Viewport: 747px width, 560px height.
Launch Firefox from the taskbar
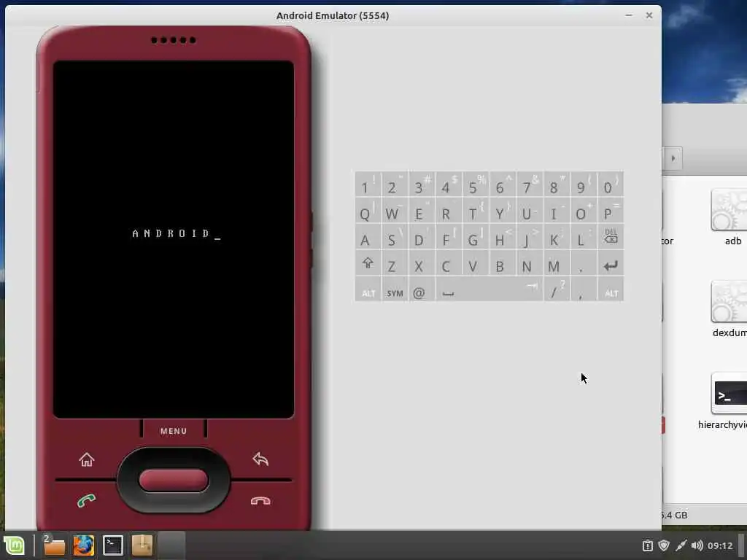[83, 545]
